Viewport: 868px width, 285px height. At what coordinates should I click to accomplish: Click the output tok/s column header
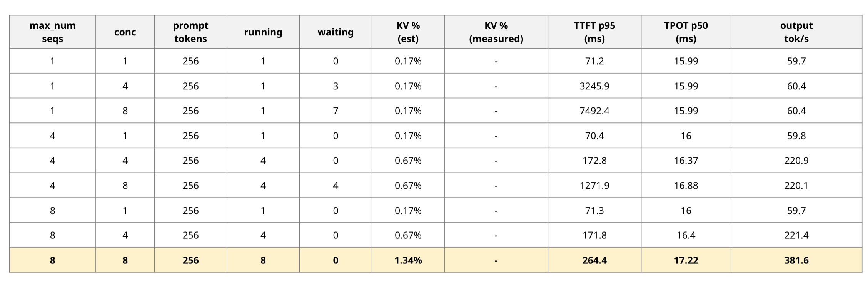click(x=796, y=32)
